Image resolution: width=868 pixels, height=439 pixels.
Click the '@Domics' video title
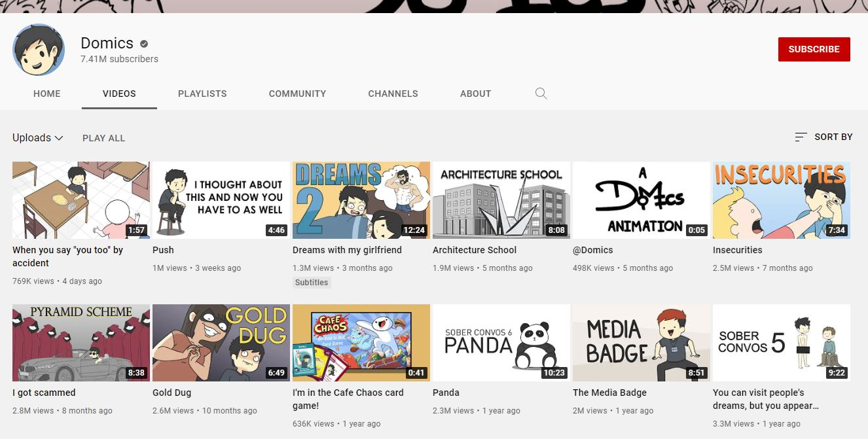[594, 250]
